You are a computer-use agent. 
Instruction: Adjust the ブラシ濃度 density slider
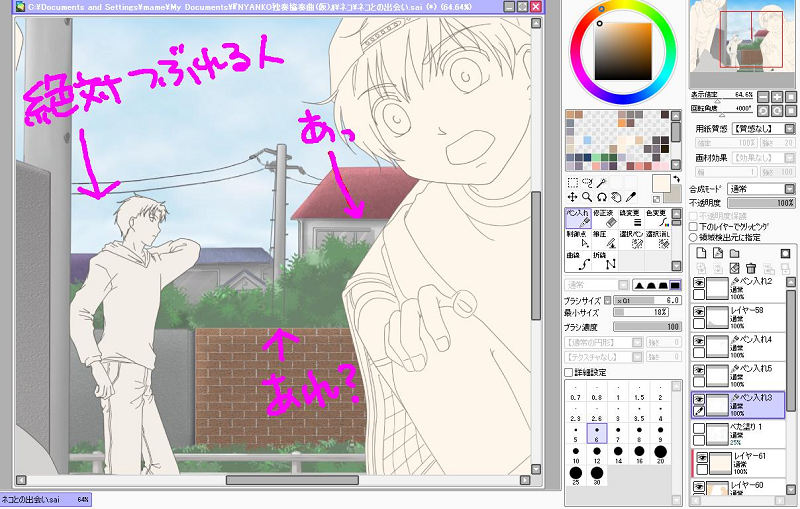click(647, 326)
